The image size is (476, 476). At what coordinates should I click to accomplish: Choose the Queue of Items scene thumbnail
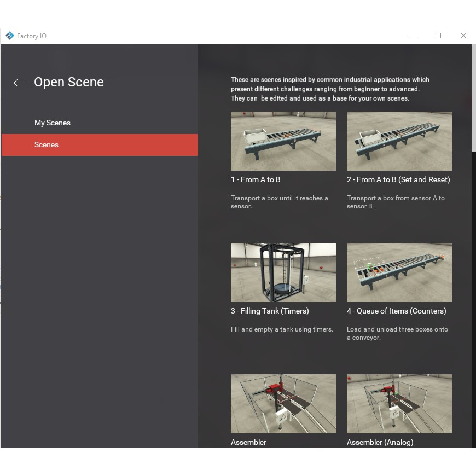(x=399, y=272)
